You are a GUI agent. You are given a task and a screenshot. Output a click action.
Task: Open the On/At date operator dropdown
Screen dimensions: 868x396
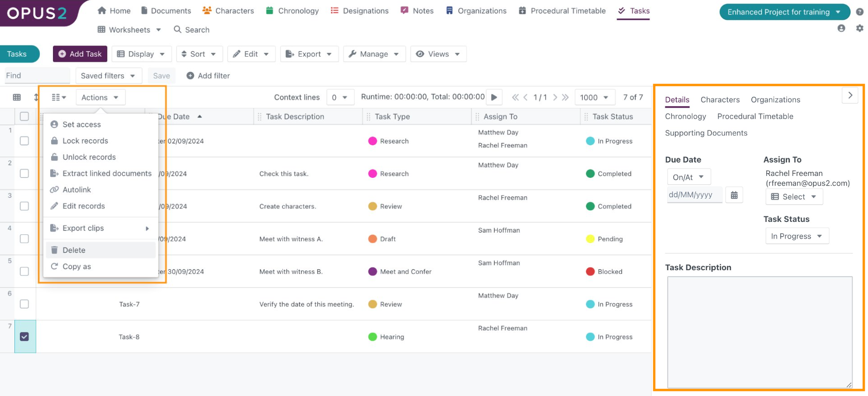pyautogui.click(x=689, y=177)
